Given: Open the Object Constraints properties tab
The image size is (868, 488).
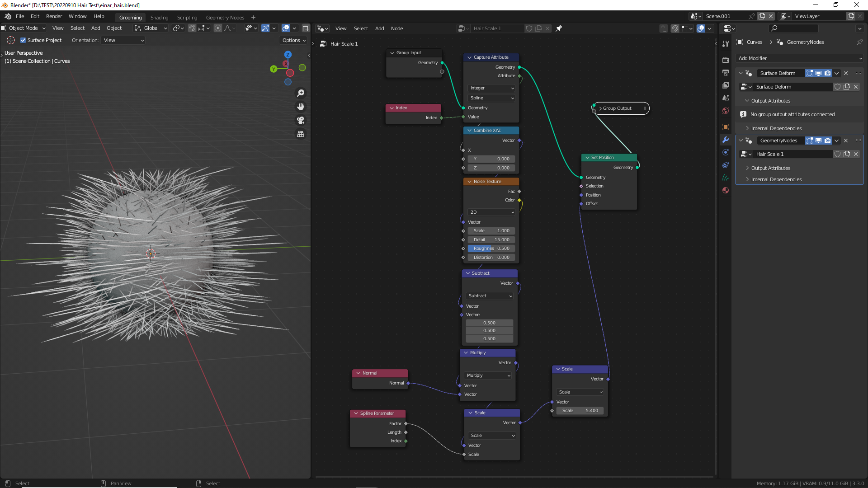Looking at the screenshot, I should pos(726,165).
